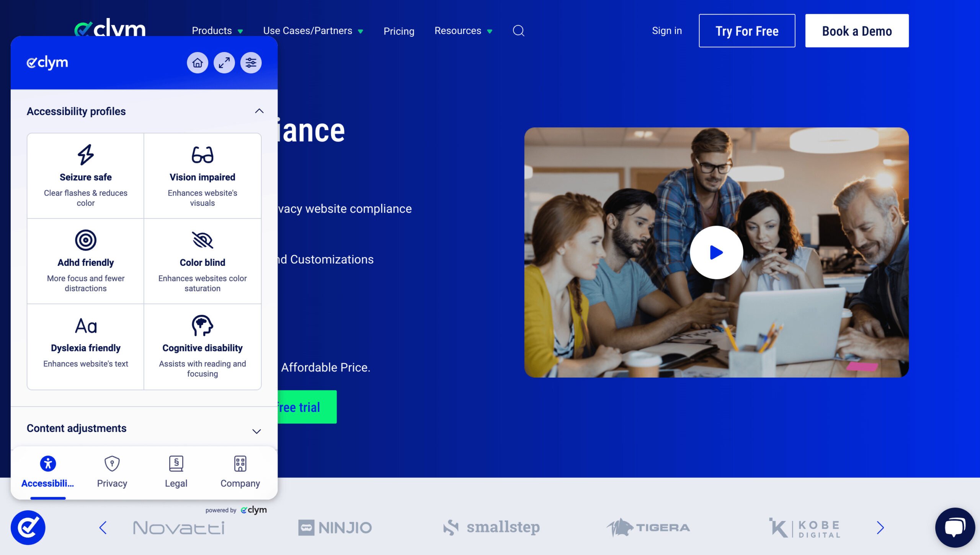The width and height of the screenshot is (980, 555).
Task: Open the Products dropdown menu
Action: pyautogui.click(x=217, y=31)
